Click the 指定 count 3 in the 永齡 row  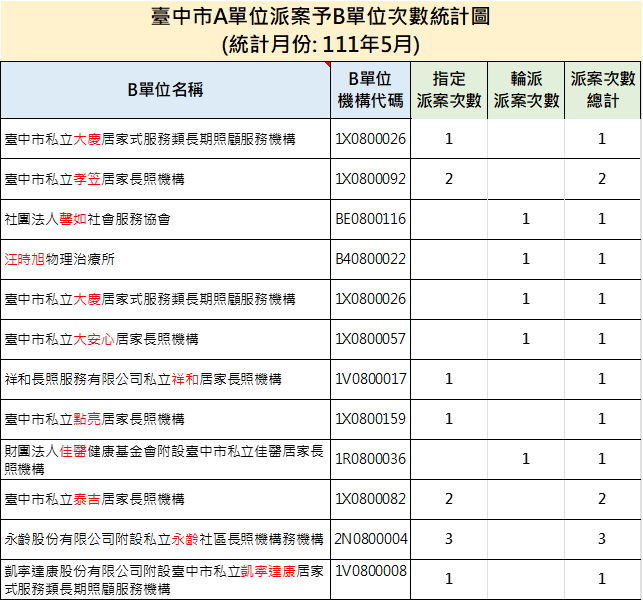tap(449, 539)
